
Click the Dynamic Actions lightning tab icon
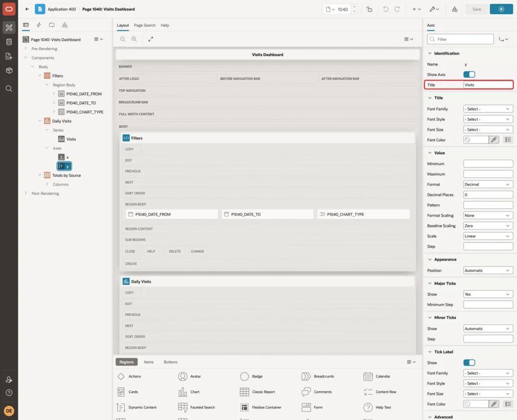click(38, 25)
